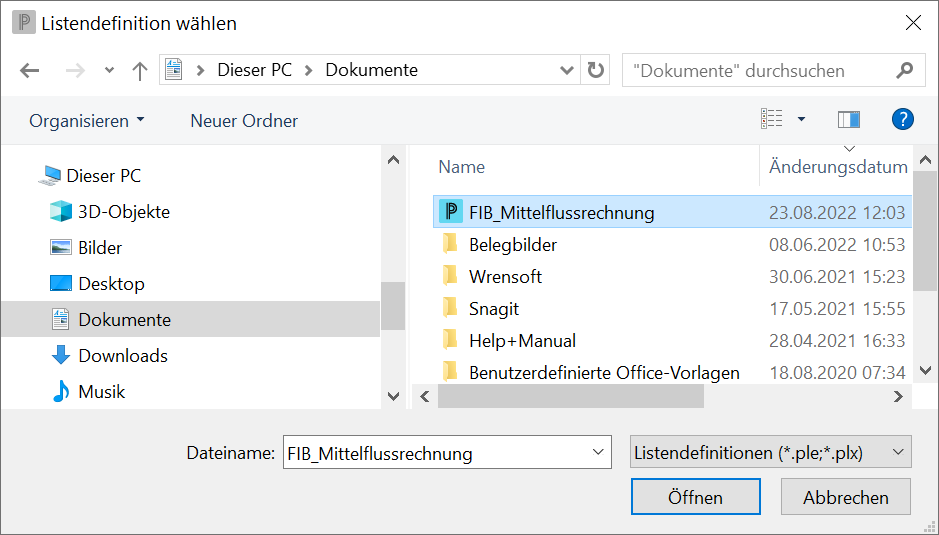This screenshot has height=535, width=939.
Task: Click file list scroll up arrow
Action: 925,159
